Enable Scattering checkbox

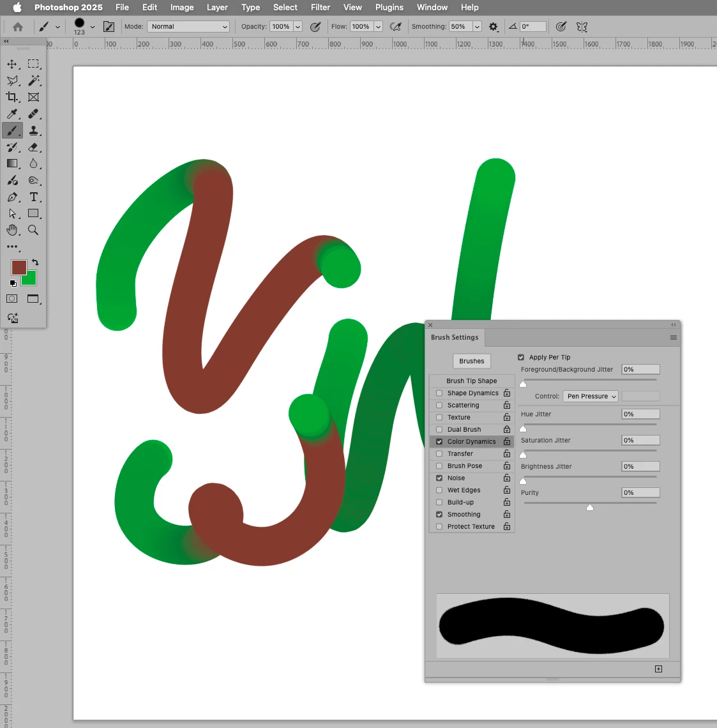[x=439, y=405]
